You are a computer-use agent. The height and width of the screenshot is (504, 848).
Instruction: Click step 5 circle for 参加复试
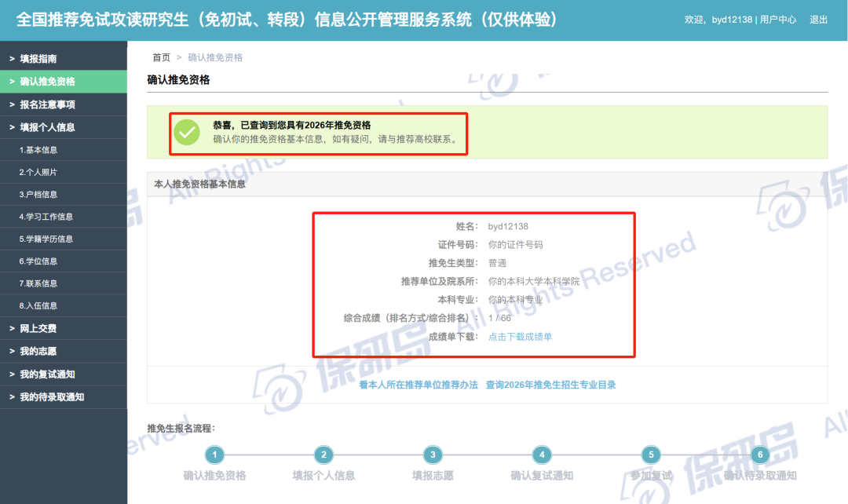tap(650, 455)
